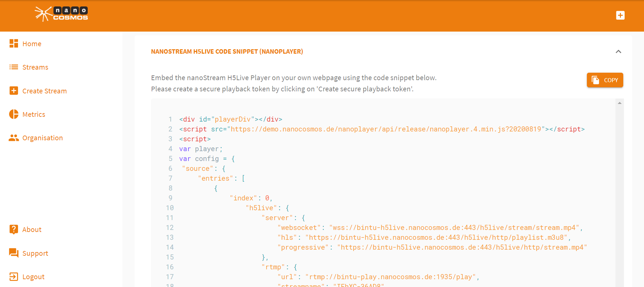The height and width of the screenshot is (287, 644).
Task: Open Create Stream page
Action: tap(45, 91)
